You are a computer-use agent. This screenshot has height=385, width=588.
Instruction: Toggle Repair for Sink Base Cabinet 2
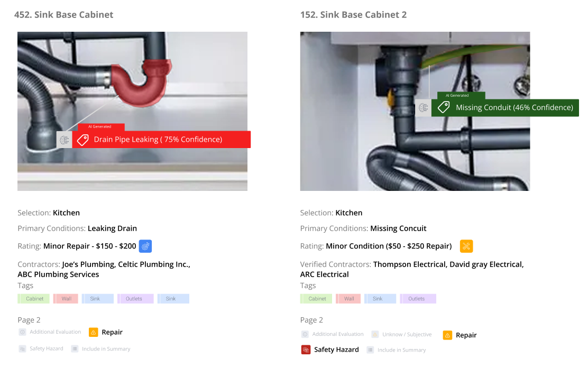[460, 335]
